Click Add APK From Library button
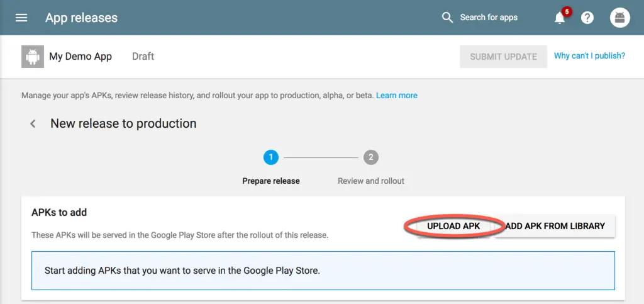The image size is (644, 304). pos(555,226)
